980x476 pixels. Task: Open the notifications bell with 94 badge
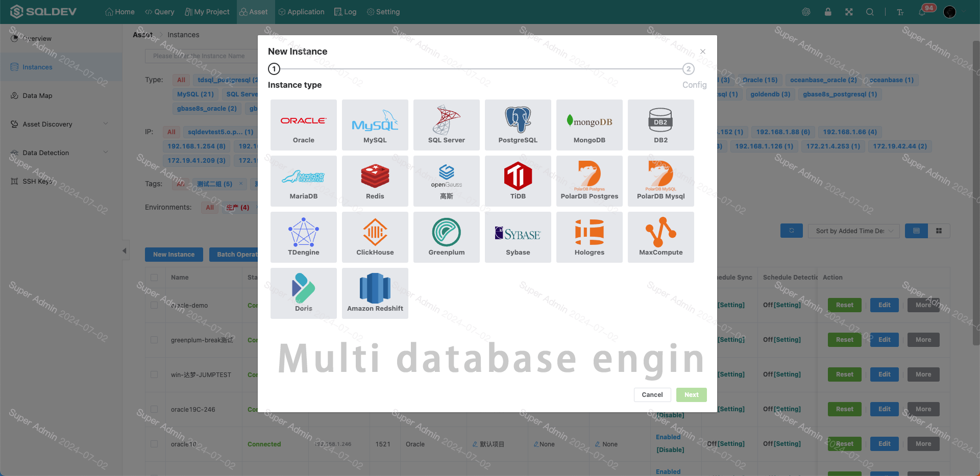click(x=923, y=12)
